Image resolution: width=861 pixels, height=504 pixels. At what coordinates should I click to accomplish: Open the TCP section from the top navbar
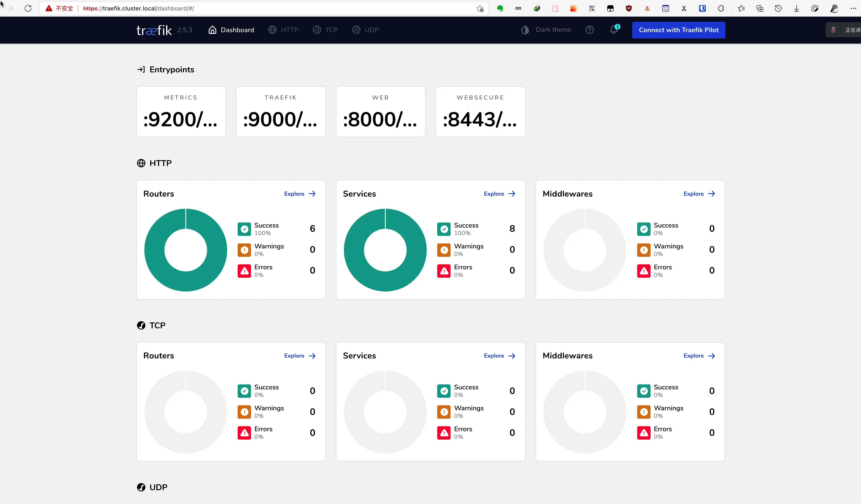coord(325,30)
